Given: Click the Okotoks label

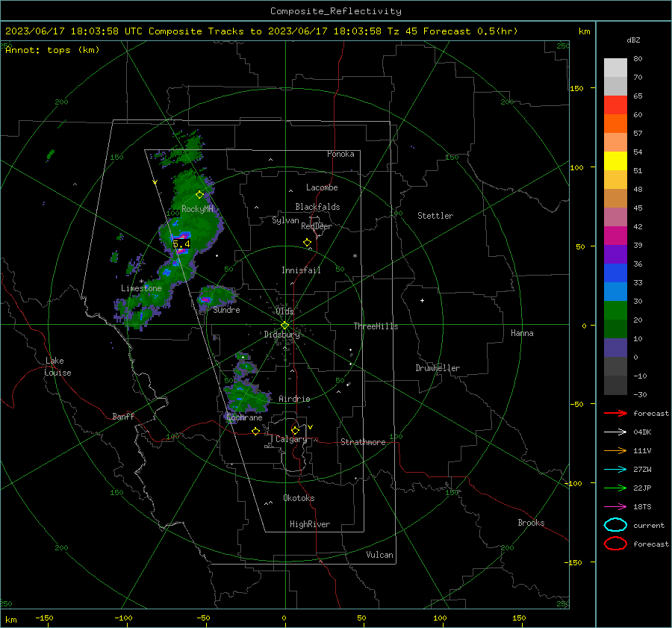Looking at the screenshot, I should 299,498.
